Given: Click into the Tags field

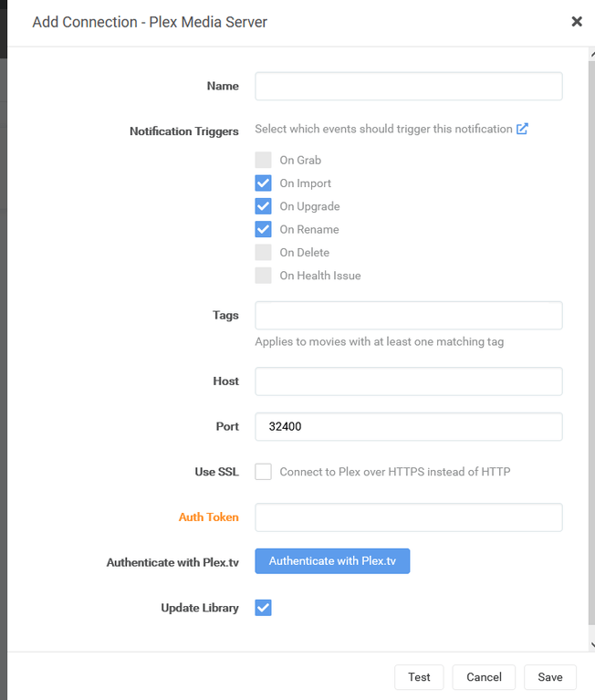Looking at the screenshot, I should (x=409, y=316).
